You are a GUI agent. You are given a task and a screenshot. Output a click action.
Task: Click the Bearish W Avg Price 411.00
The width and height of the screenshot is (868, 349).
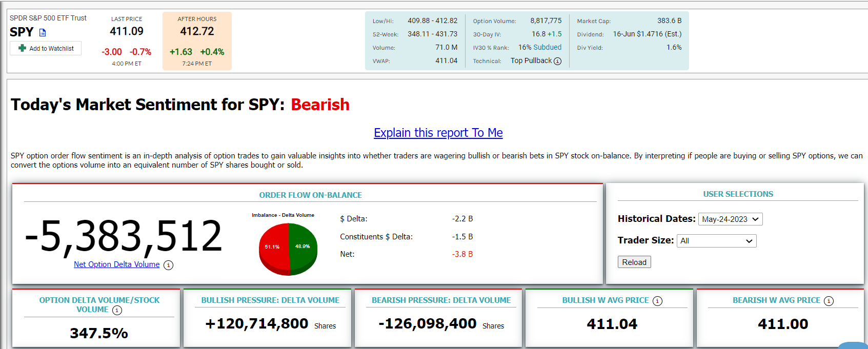pos(783,324)
